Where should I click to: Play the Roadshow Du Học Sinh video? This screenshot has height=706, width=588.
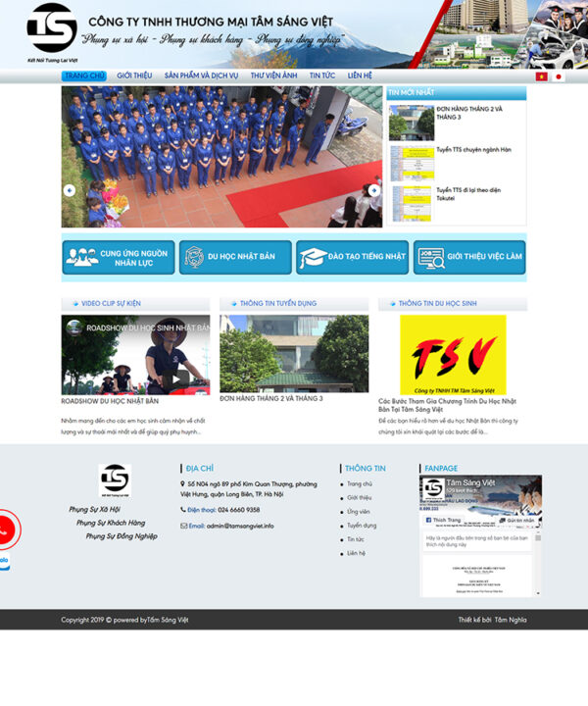click(176, 378)
